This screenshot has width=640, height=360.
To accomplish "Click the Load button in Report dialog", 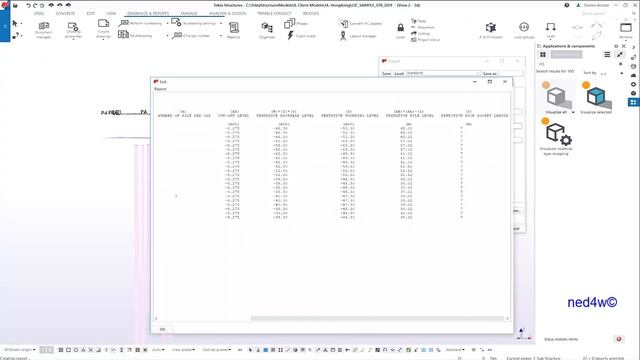I will tap(399, 74).
